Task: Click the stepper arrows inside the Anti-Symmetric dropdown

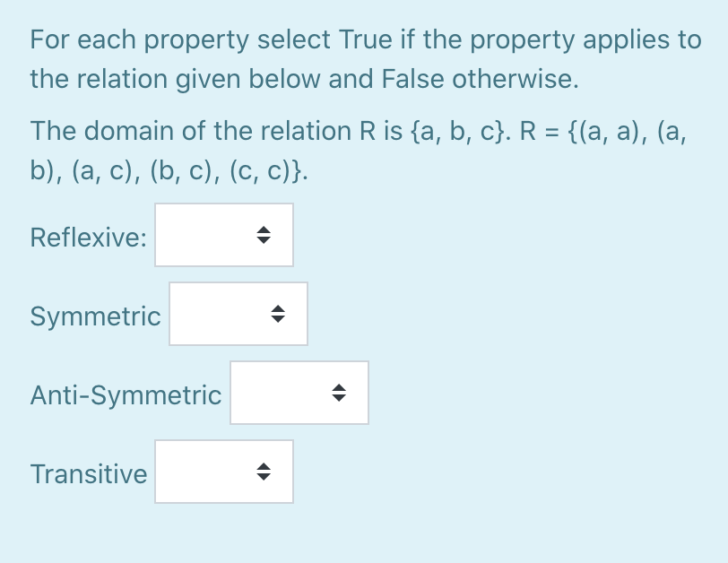Action: (340, 393)
